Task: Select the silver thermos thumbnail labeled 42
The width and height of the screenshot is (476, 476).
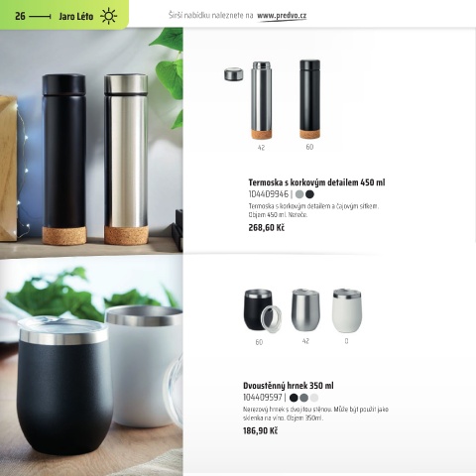Action: [x=261, y=100]
